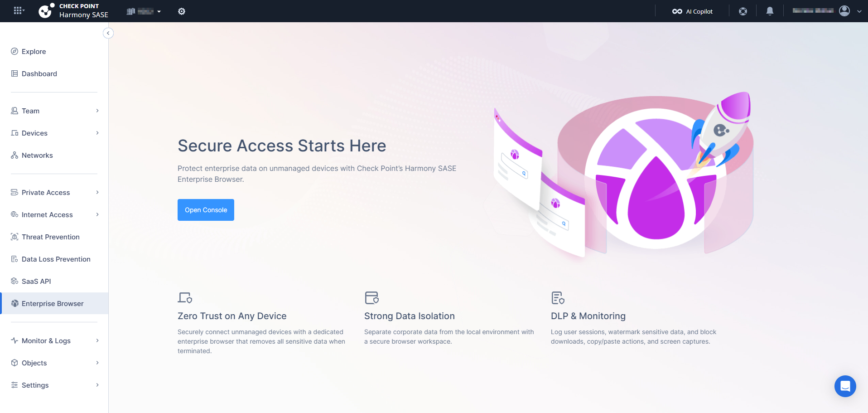
Task: Click the settings gear in top bar
Action: 182,11
